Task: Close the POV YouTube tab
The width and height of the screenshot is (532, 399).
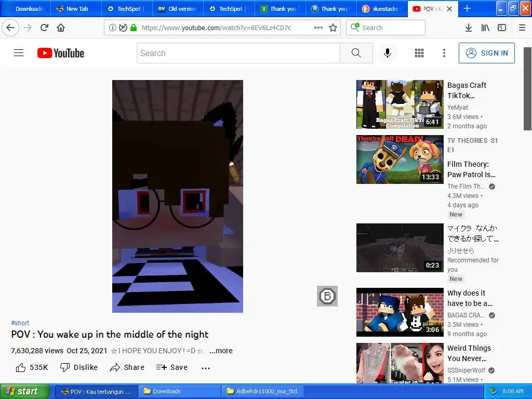Action: click(449, 9)
